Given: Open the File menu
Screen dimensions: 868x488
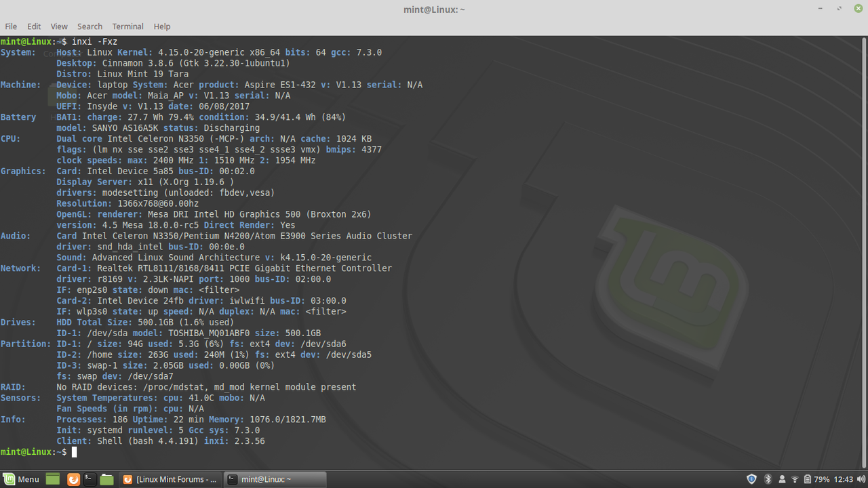Looking at the screenshot, I should (11, 26).
